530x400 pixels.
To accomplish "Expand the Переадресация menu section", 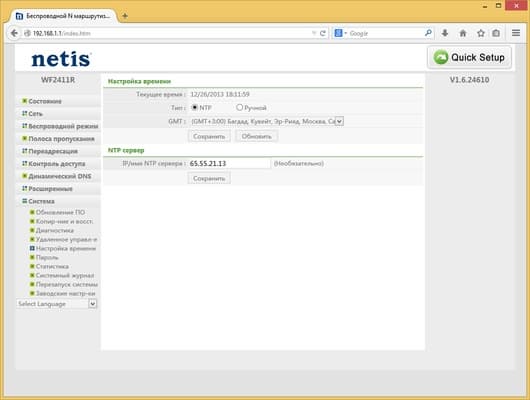I will (50, 151).
